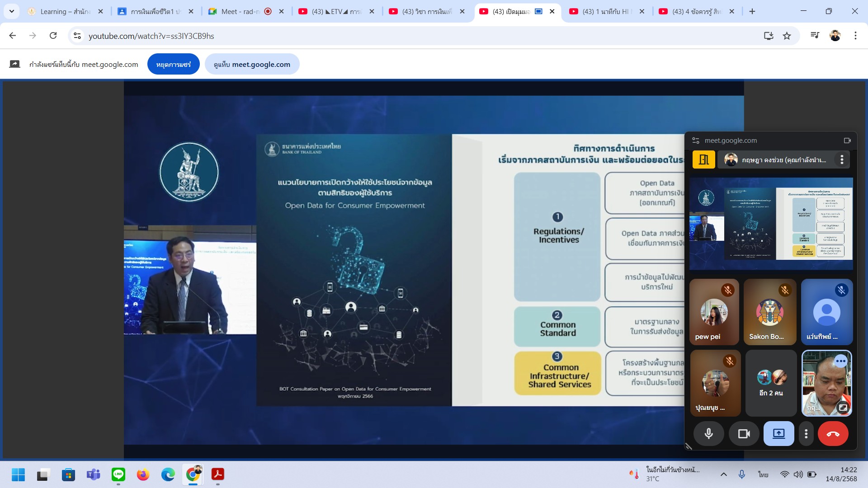
Task: Bookmark this page with star icon
Action: (787, 36)
